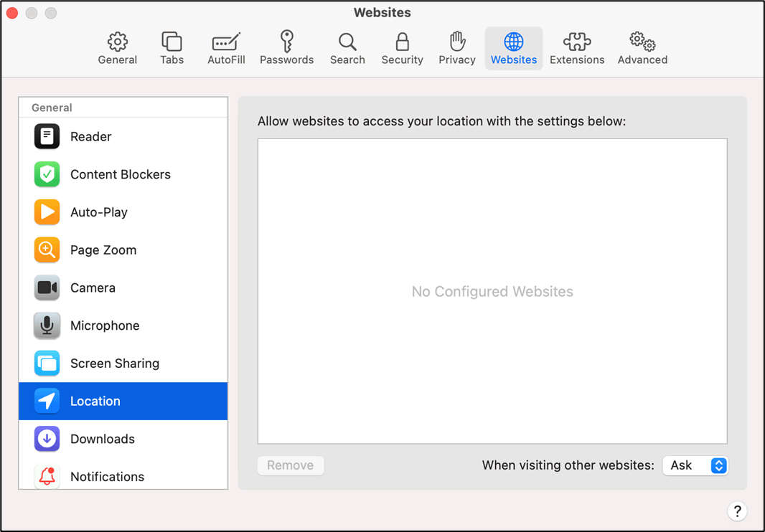This screenshot has height=532, width=765.
Task: Click the Downloads arrow icon
Action: 47,439
